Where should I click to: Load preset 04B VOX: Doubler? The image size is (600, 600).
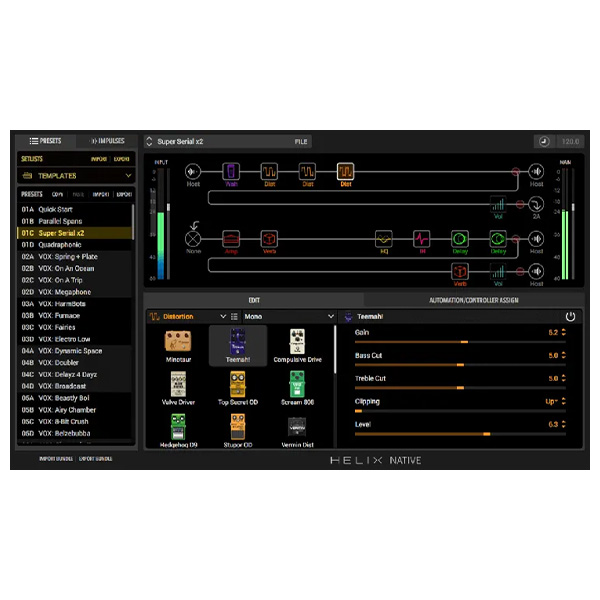coord(74,363)
